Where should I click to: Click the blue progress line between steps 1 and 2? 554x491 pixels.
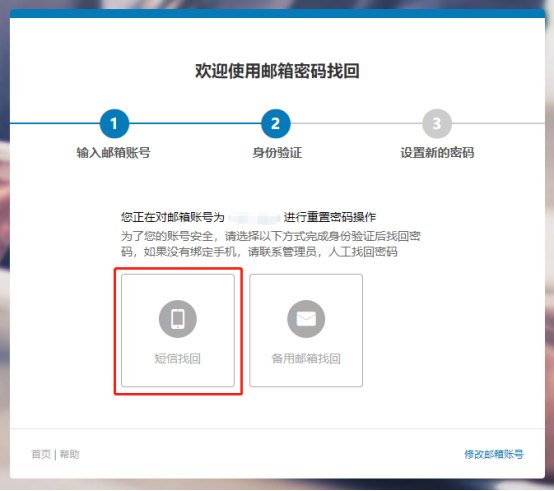[x=195, y=124]
